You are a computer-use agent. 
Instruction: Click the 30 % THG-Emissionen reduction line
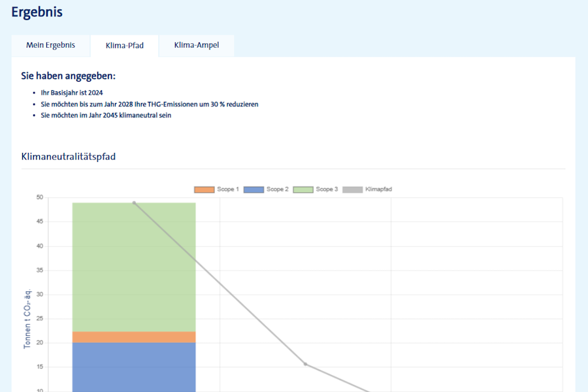tap(150, 105)
